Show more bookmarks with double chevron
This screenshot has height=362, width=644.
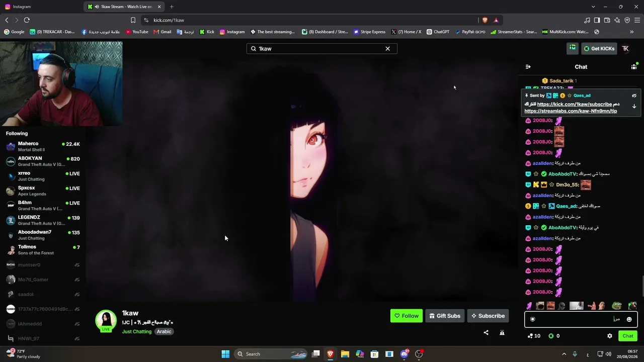[632, 32]
